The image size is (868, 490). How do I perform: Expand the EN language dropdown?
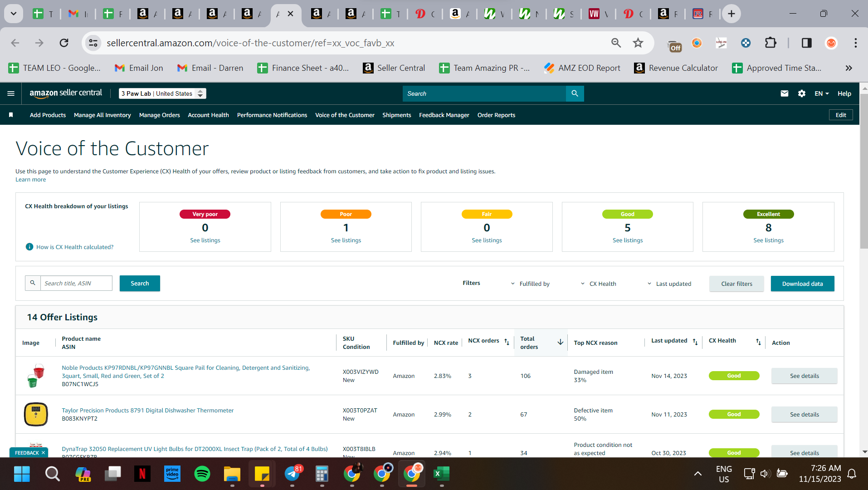point(821,93)
